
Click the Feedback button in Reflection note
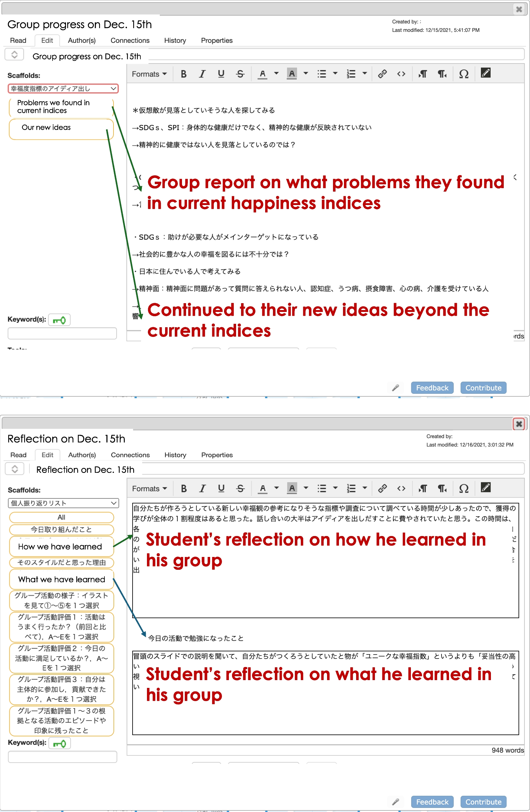click(x=432, y=802)
